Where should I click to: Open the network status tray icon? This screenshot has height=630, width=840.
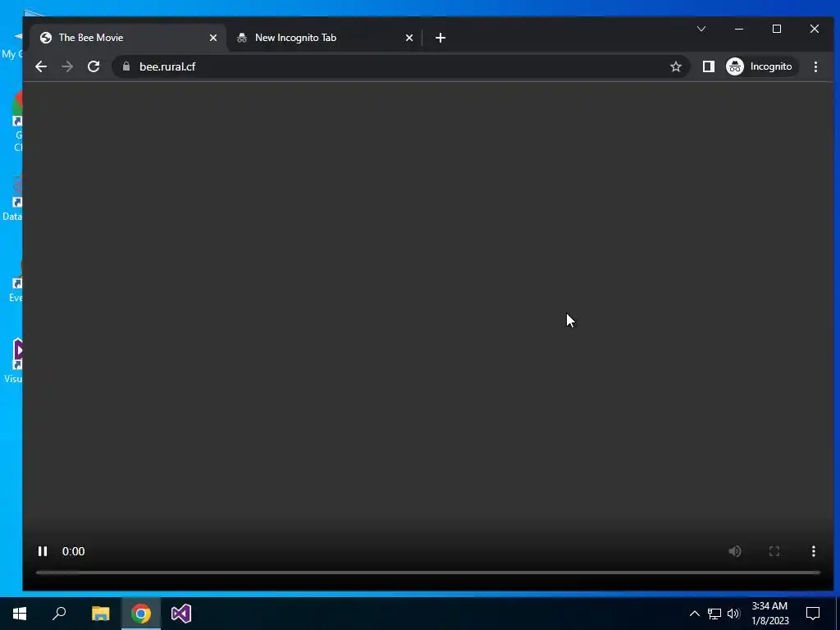(714, 614)
